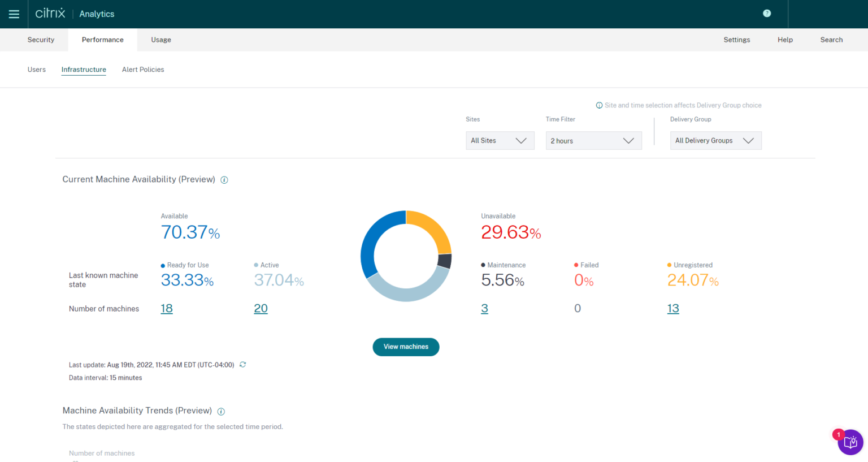
Task: Click the info icon beside Machine Availability Trends
Action: [221, 411]
